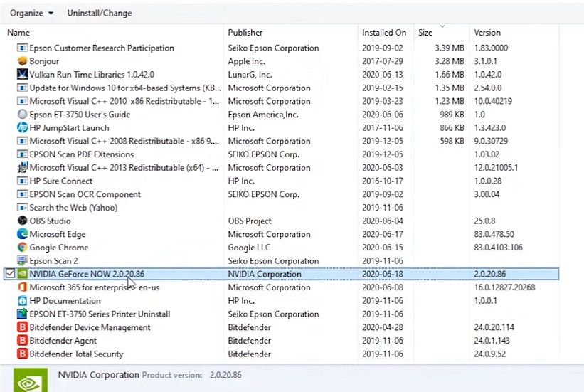Viewport: 584px width, 392px height.
Task: Click the 2020-06-18 install date
Action: pyautogui.click(x=382, y=274)
